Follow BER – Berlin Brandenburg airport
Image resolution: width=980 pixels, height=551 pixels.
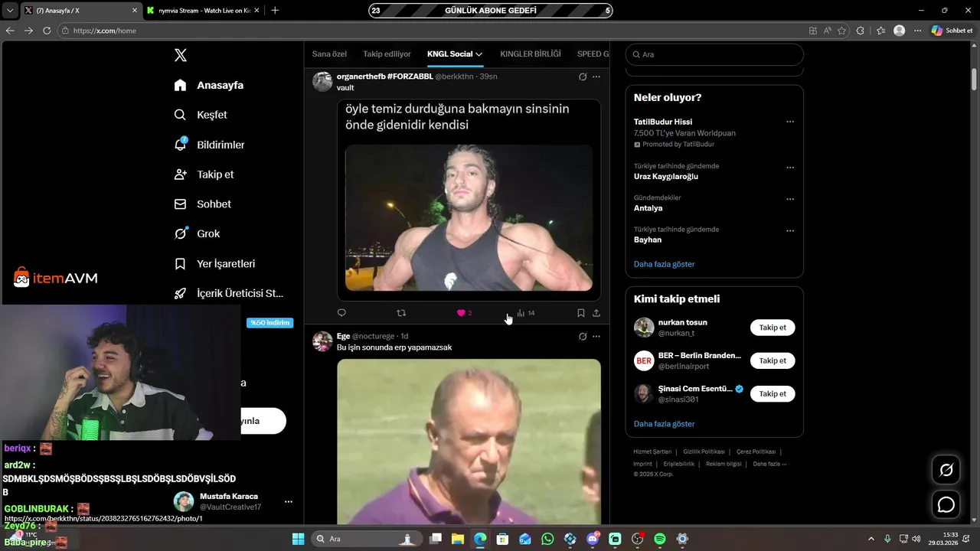pos(773,360)
